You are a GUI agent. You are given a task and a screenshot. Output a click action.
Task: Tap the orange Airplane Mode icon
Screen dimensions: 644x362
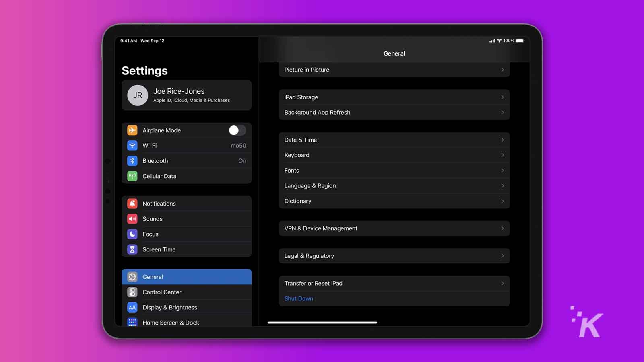pyautogui.click(x=132, y=130)
